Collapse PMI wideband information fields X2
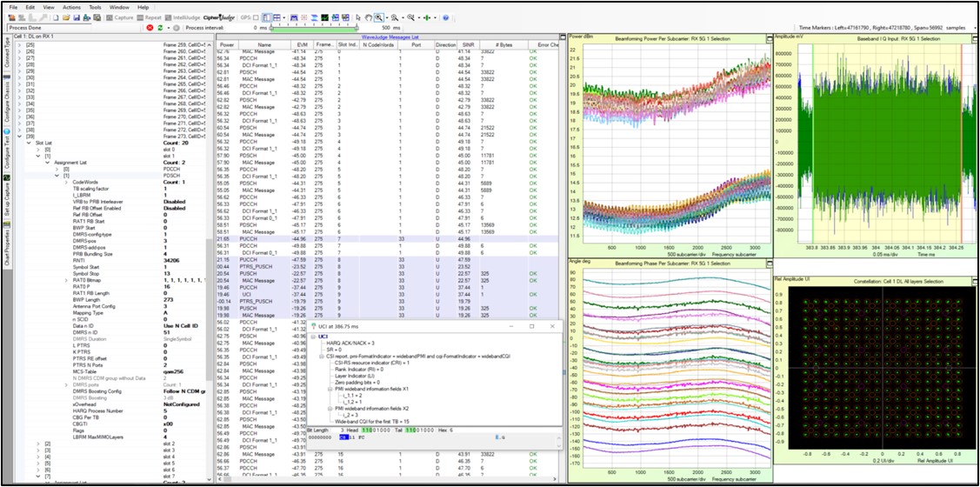The height and width of the screenshot is (487, 980). point(330,408)
